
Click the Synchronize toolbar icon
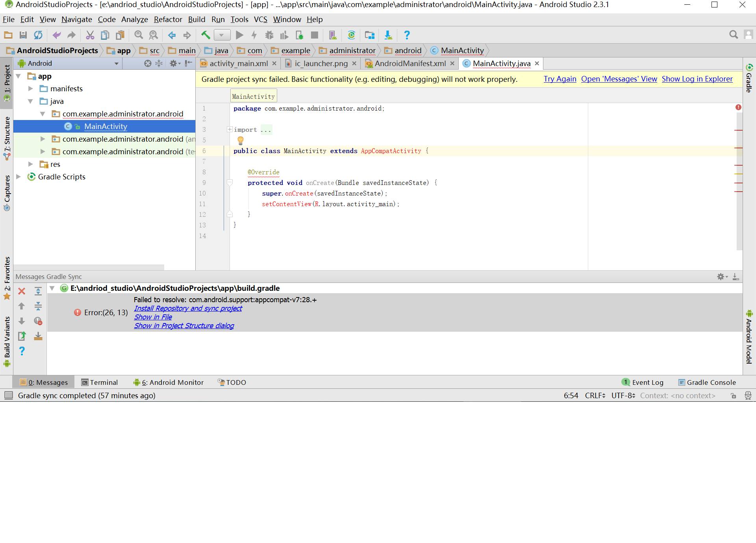38,35
